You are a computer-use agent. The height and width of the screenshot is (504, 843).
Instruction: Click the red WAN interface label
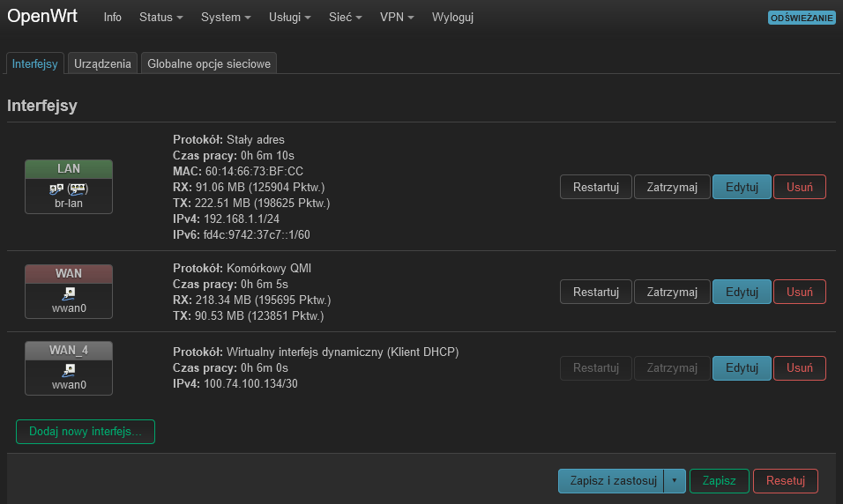[x=69, y=273]
